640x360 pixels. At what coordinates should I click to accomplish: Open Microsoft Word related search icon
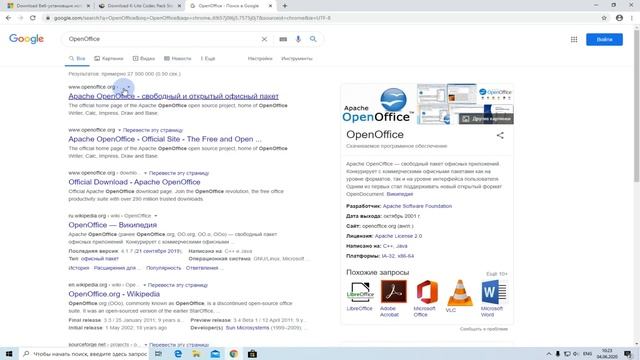494,292
